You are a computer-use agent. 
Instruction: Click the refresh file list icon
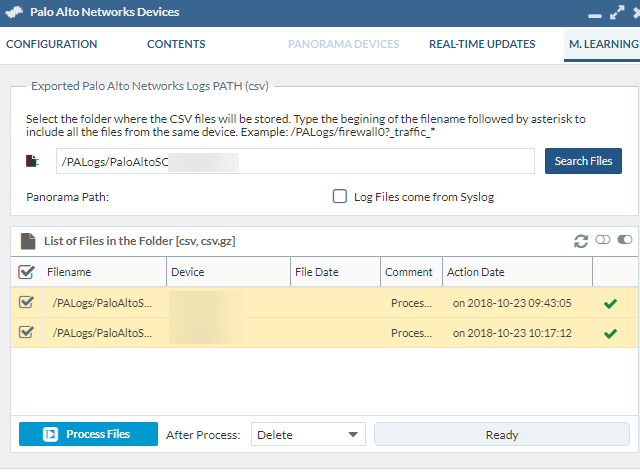point(581,241)
